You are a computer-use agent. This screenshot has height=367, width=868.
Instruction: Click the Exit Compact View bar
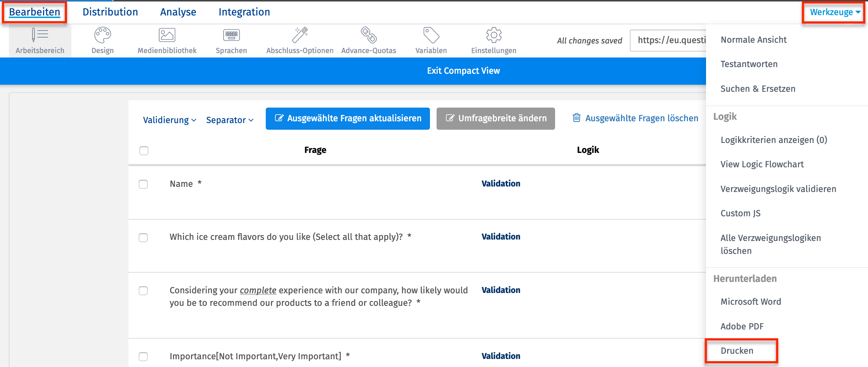(463, 71)
